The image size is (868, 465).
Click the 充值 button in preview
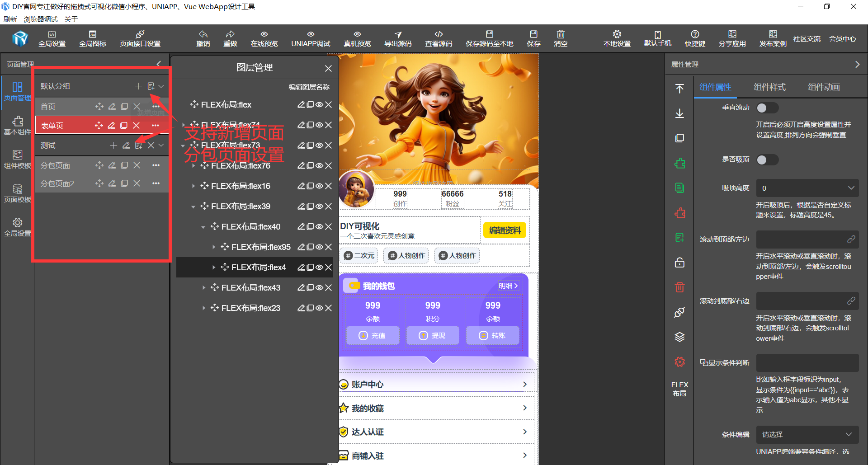tap(373, 335)
